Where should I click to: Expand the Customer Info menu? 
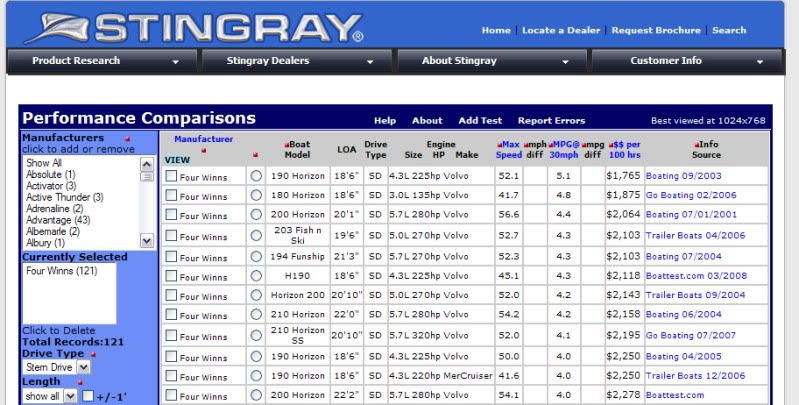click(687, 61)
